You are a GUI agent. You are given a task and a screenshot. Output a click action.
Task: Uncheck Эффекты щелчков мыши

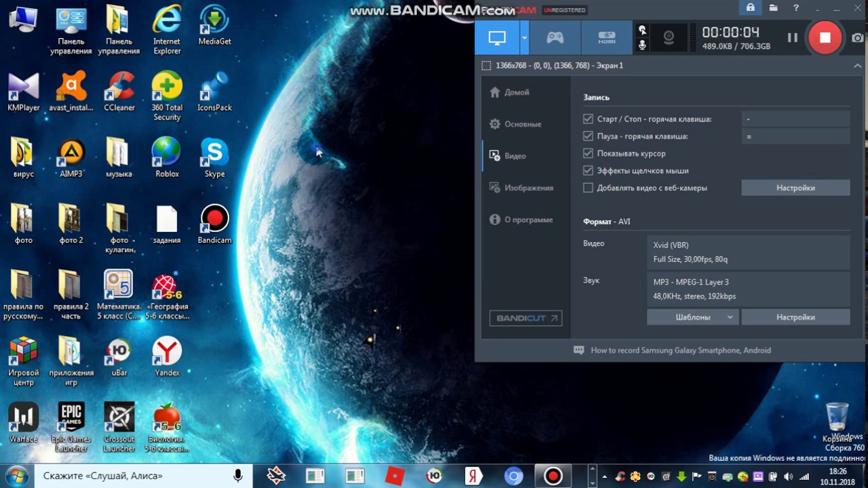(x=588, y=171)
